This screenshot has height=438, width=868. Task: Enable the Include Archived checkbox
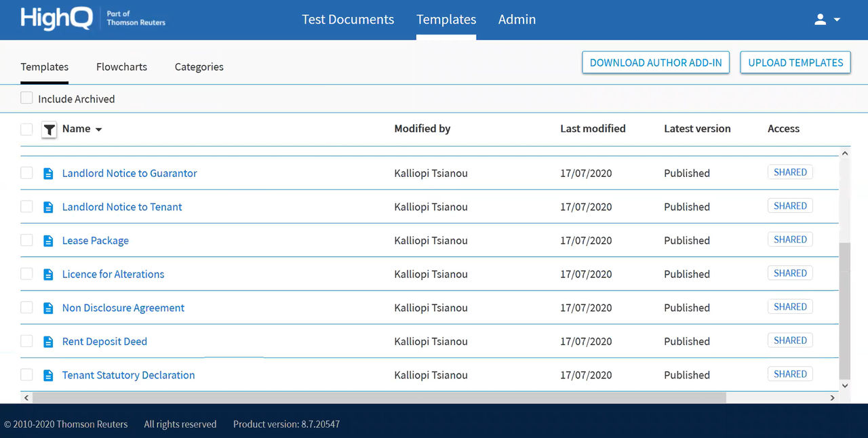(x=26, y=98)
